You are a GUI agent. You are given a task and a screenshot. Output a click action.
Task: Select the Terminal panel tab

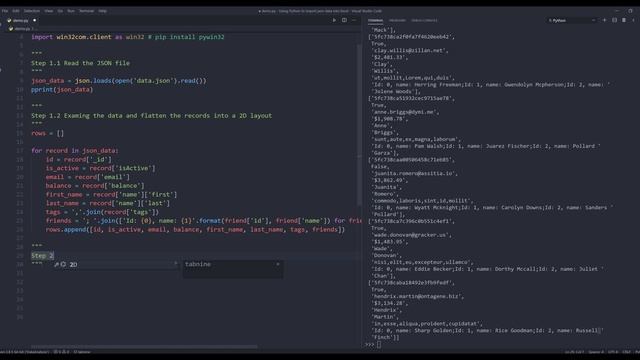click(x=375, y=20)
